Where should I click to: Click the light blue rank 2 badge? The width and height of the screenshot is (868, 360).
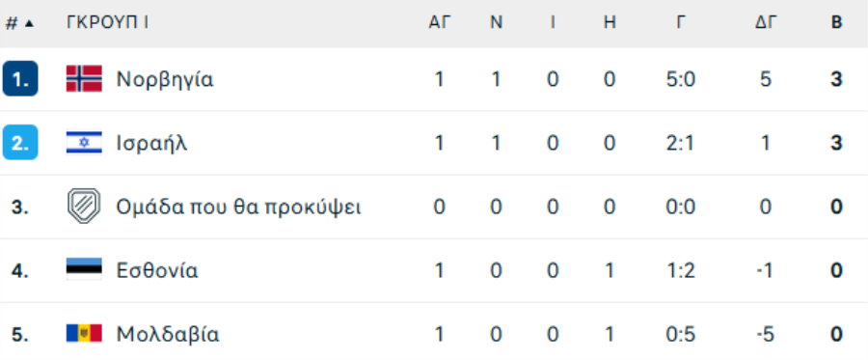coord(20,142)
